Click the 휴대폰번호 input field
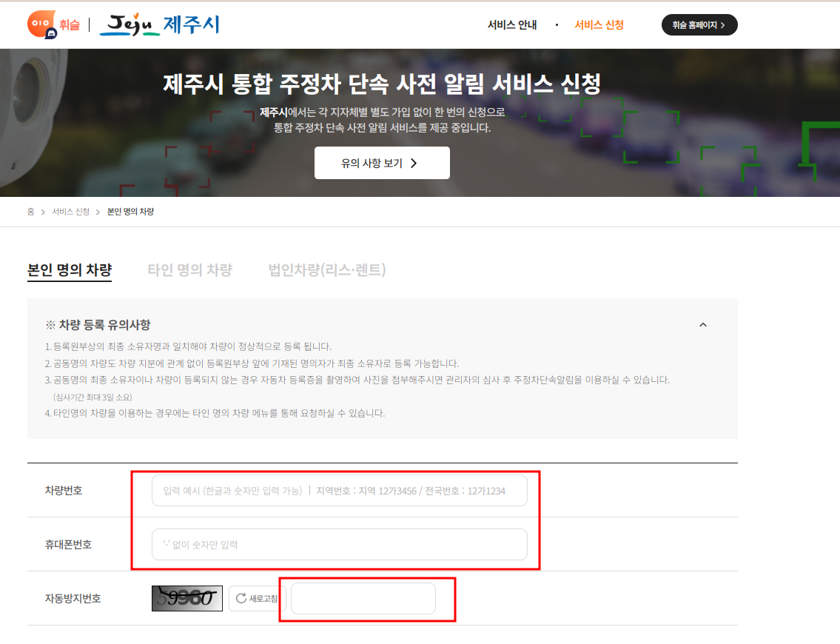 [339, 544]
